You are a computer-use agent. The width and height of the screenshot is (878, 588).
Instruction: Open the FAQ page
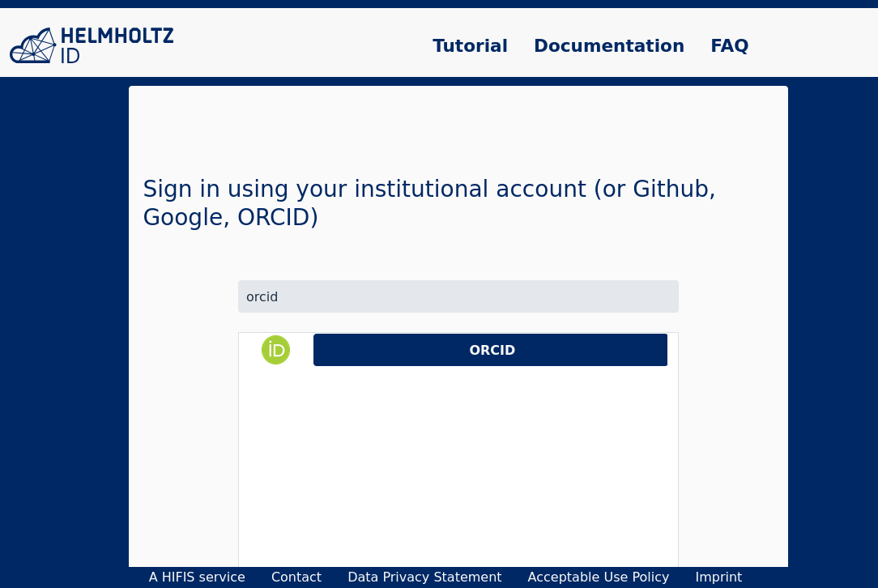729,46
